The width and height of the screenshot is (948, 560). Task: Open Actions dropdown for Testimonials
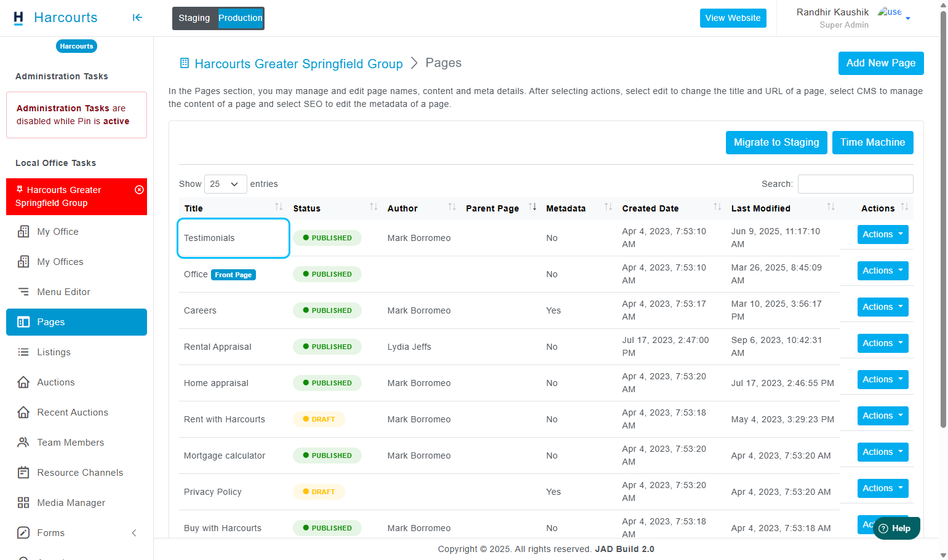point(883,234)
